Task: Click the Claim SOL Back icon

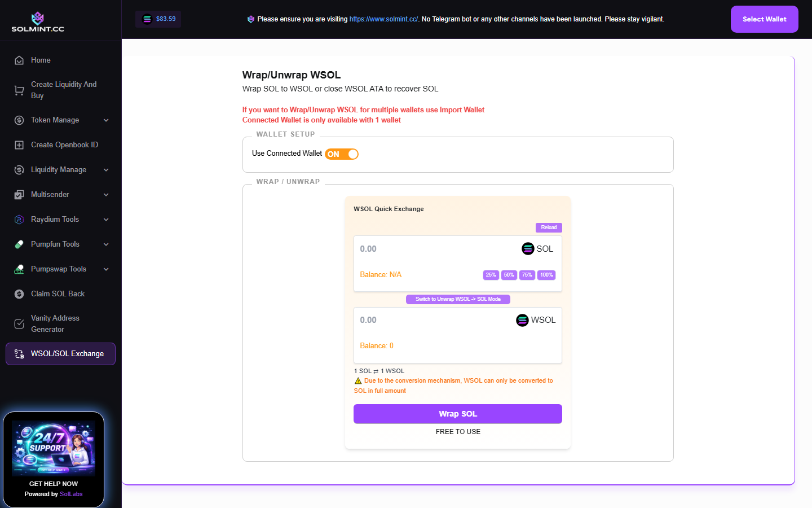Action: pos(19,294)
